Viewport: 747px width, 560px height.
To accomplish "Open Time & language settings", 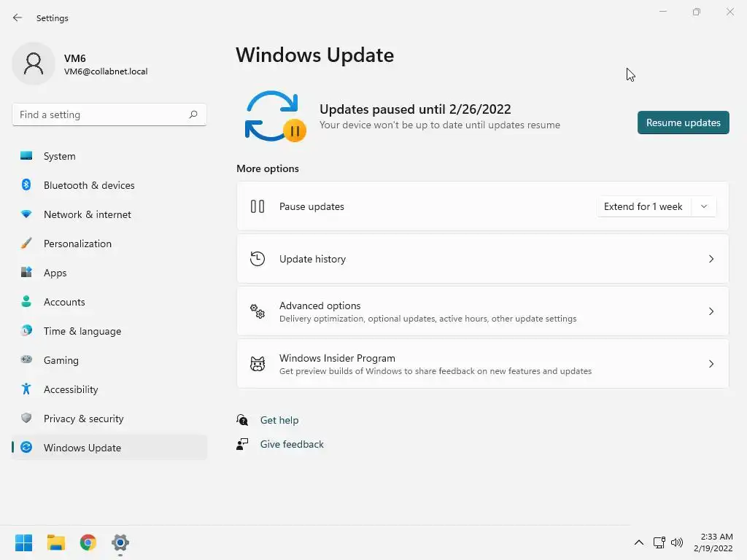I will pyautogui.click(x=109, y=331).
